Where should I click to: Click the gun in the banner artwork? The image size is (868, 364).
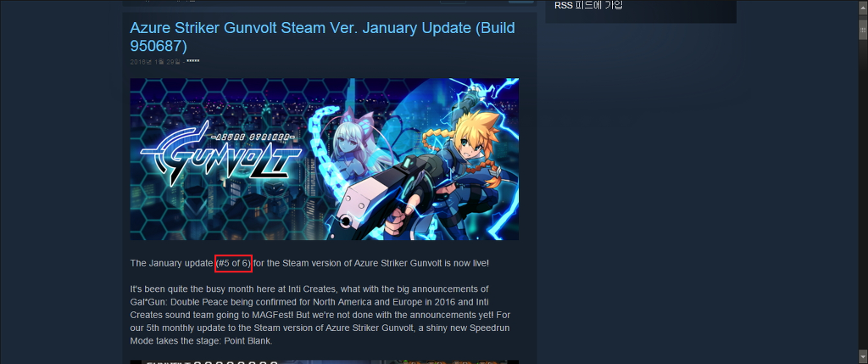pos(384,195)
